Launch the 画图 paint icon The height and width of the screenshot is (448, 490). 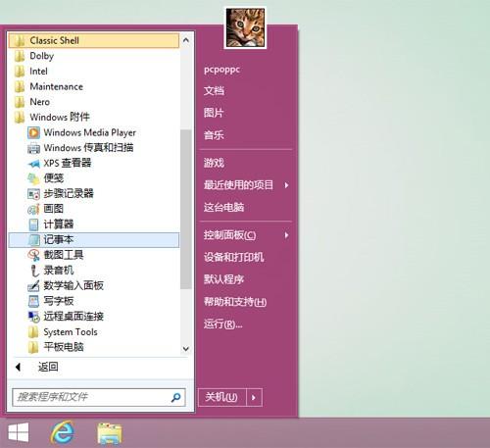(x=33, y=209)
